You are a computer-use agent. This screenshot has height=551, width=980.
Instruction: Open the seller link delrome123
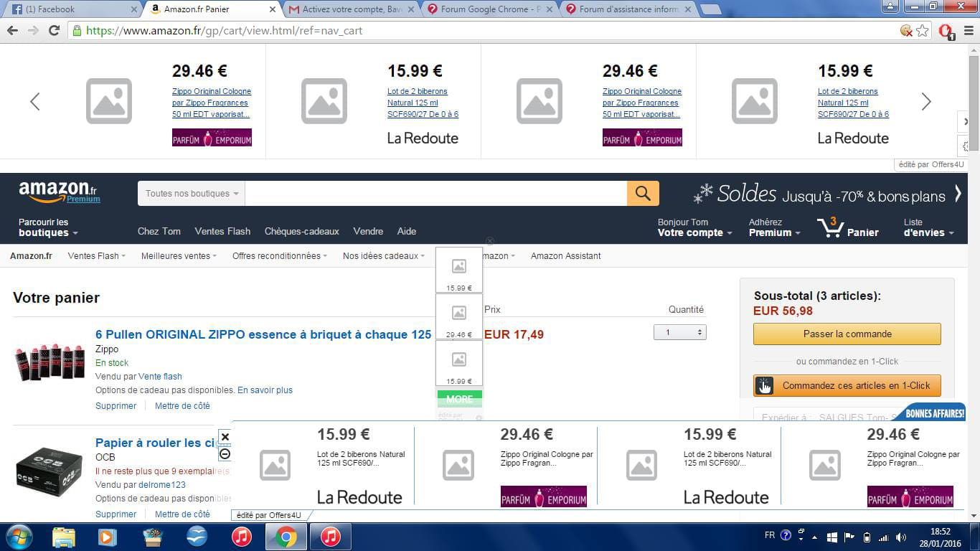coord(162,485)
